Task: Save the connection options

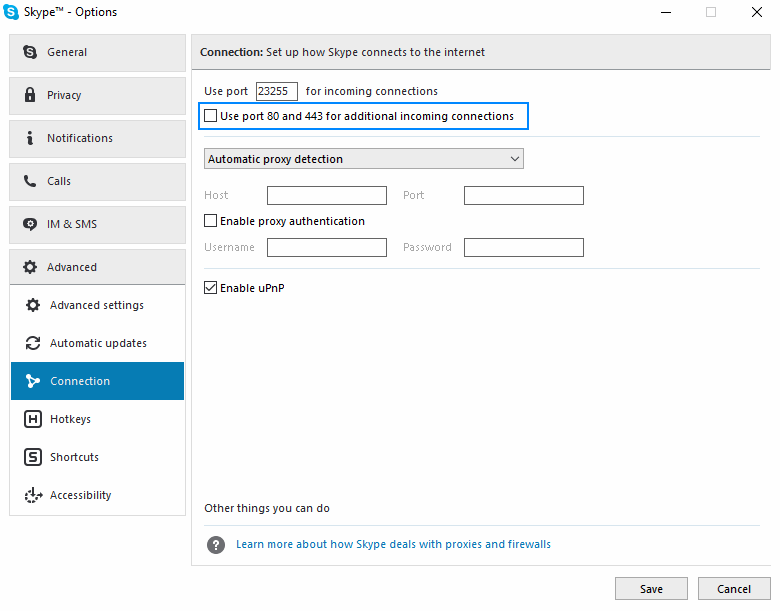Action: point(651,589)
